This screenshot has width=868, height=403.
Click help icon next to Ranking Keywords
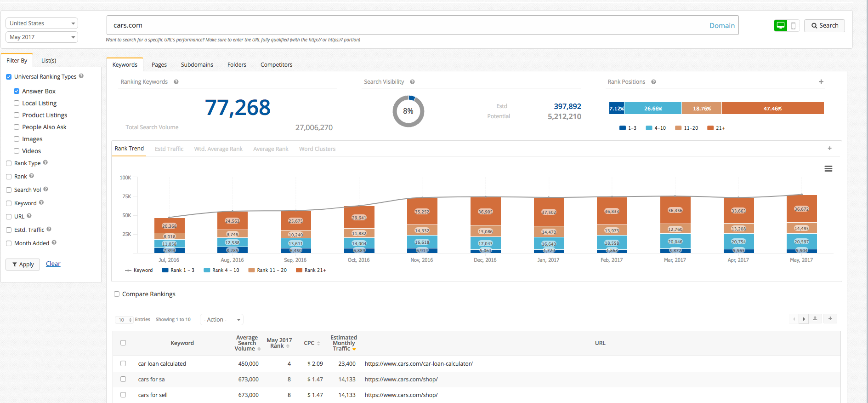176,82
